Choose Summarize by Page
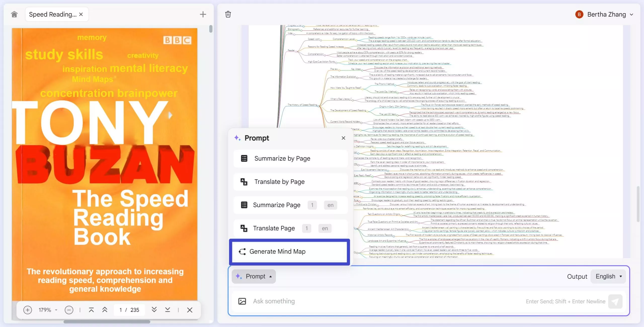 point(291,158)
